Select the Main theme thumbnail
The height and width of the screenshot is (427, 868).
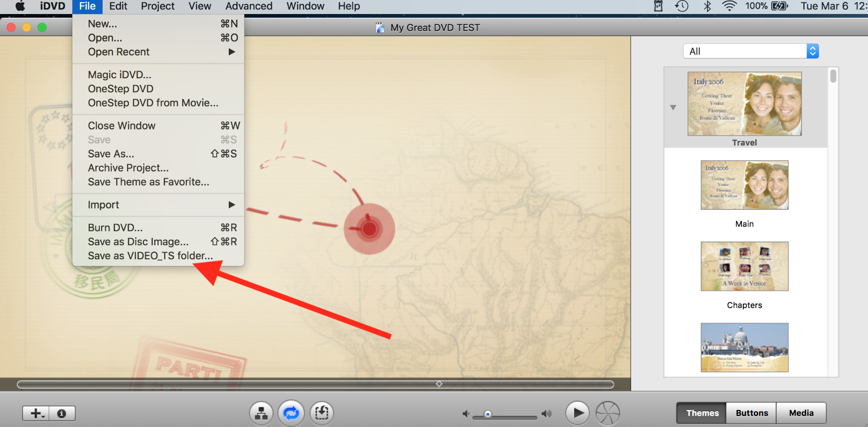pos(745,185)
